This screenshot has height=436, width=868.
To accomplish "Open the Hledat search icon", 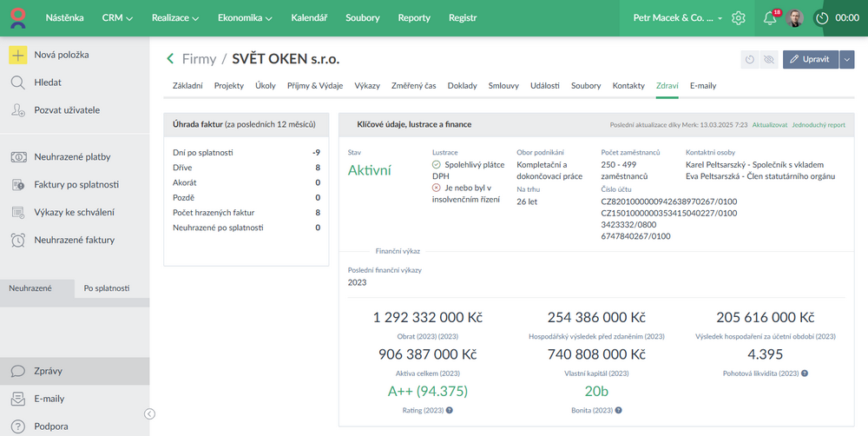I will (18, 83).
